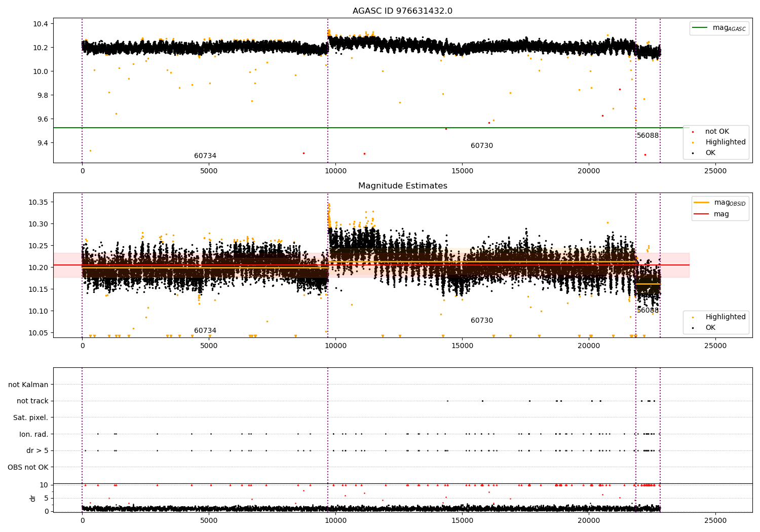Click the title "AGASC ID 976631432.0"
This screenshot has height=532, width=760.
(x=402, y=11)
